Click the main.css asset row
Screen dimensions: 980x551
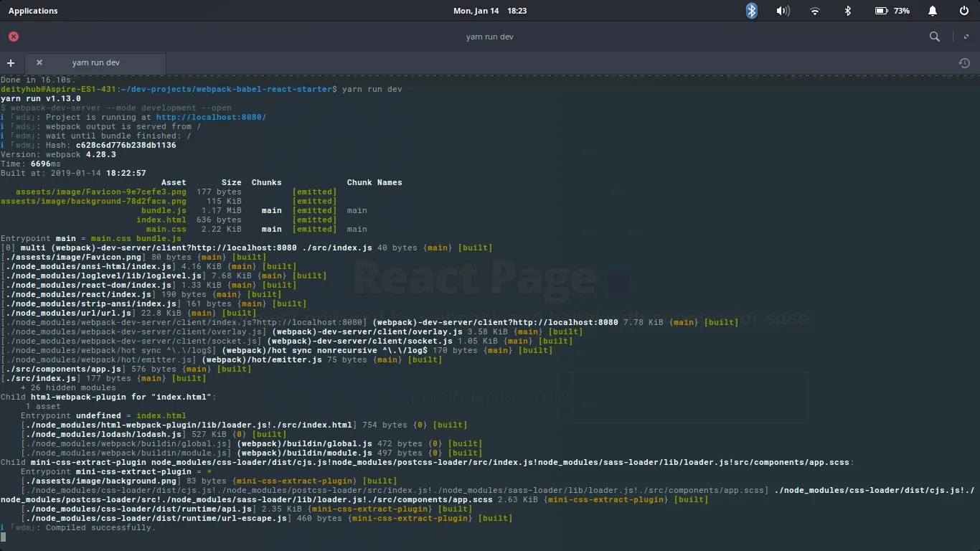[256, 229]
